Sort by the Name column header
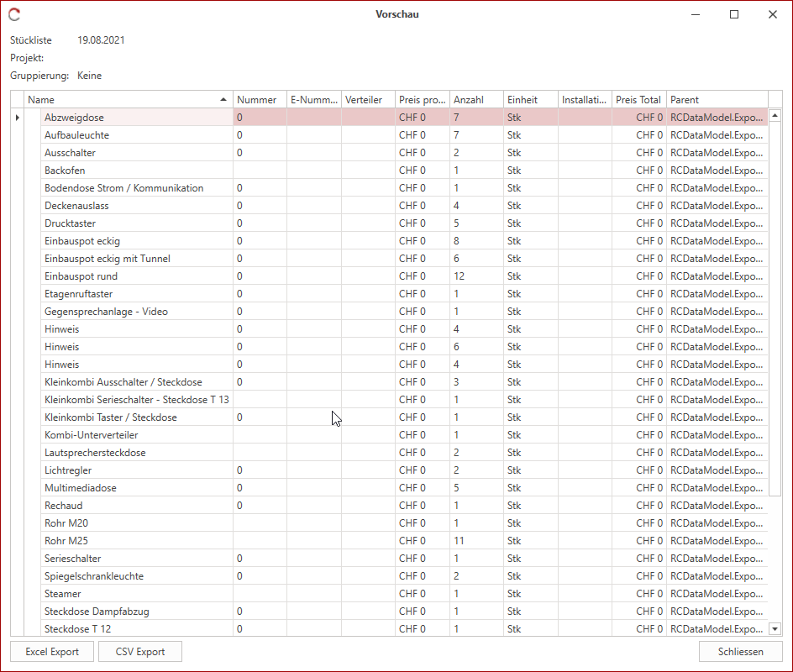 click(129, 100)
